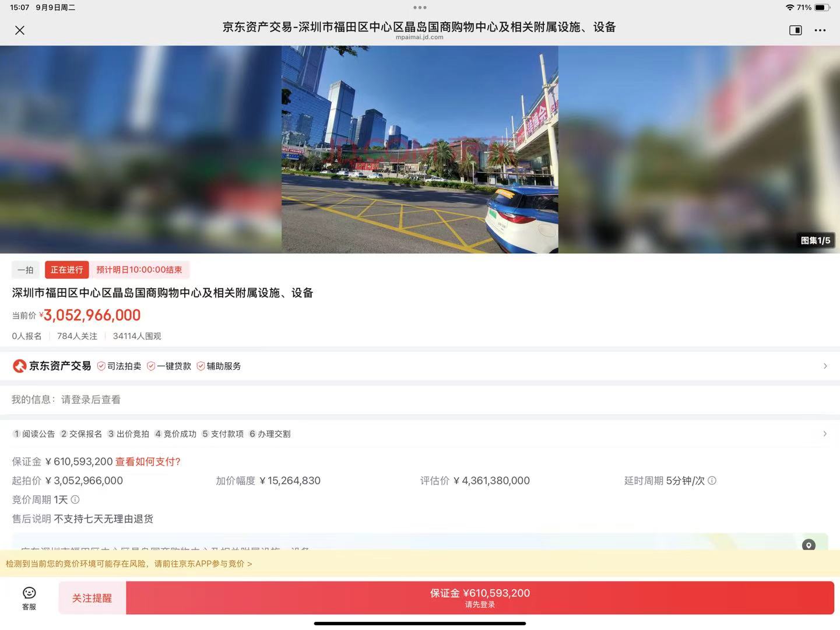Tap step 6 办理交割
The width and height of the screenshot is (840, 630).
point(270,434)
